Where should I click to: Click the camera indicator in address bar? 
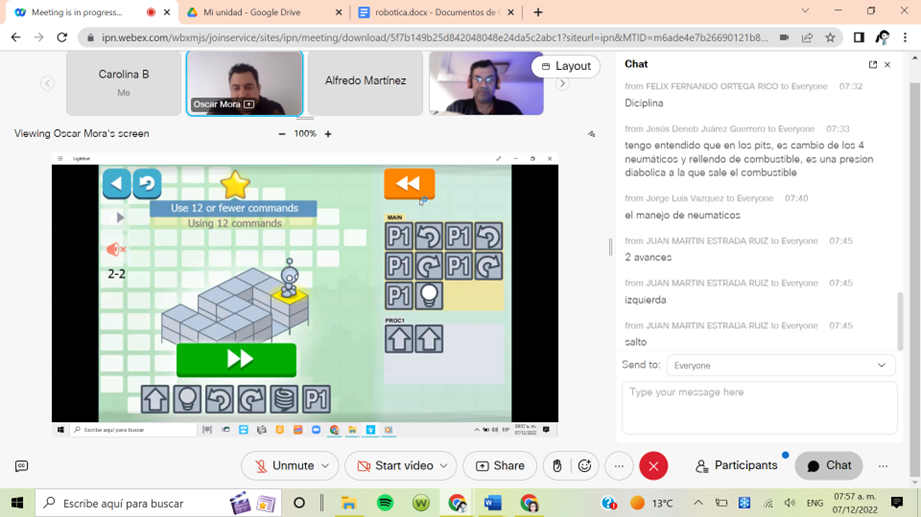[x=784, y=38]
